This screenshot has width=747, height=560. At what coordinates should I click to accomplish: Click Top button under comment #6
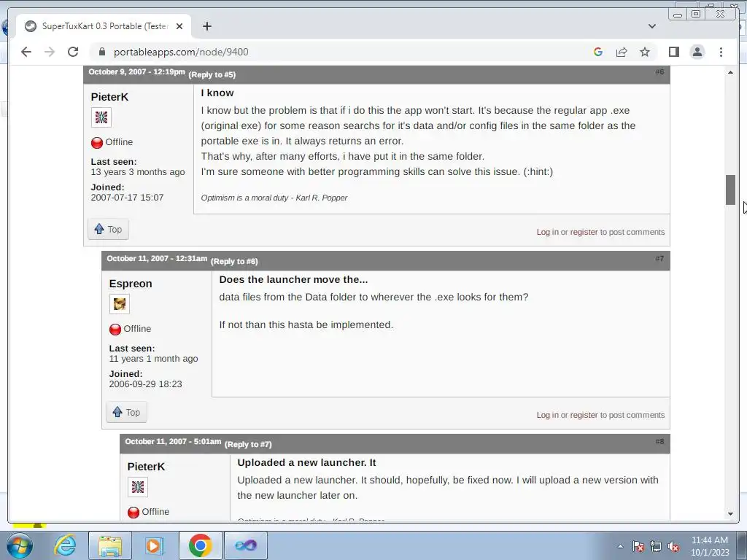[108, 229]
